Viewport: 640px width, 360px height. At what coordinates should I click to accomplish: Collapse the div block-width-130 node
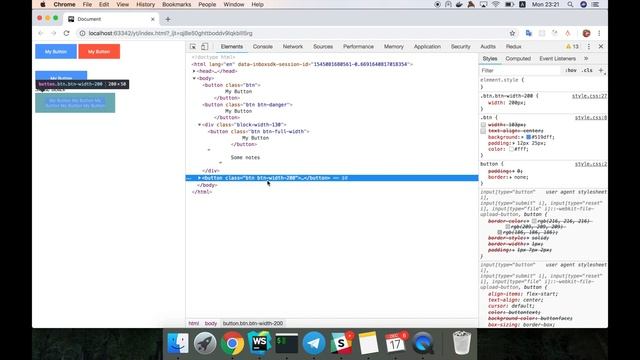(x=200, y=124)
